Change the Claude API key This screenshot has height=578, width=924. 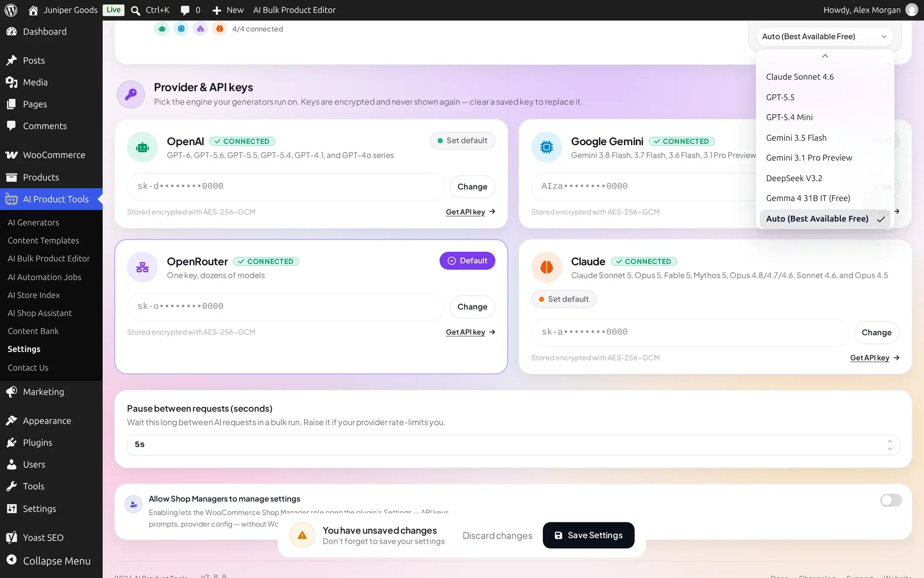[x=876, y=333]
